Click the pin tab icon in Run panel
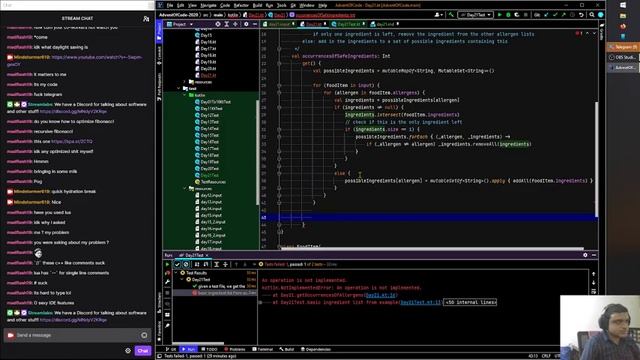The width and height of the screenshot is (640, 360). click(167, 326)
